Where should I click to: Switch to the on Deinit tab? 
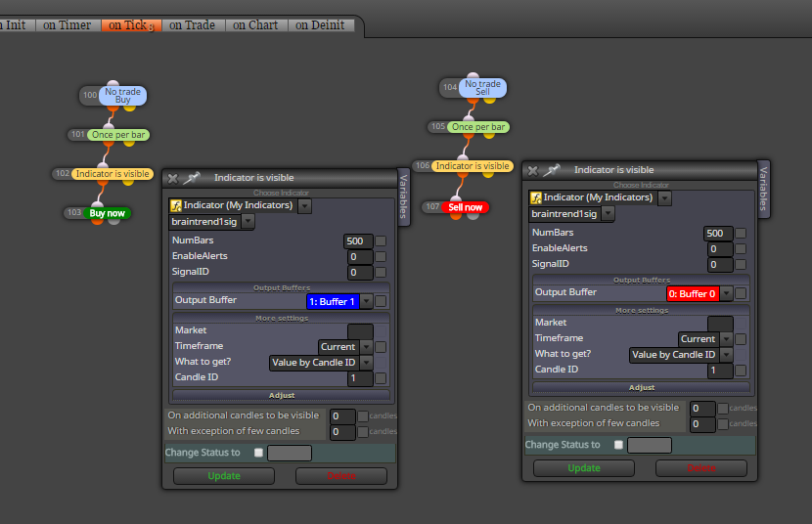tap(320, 24)
